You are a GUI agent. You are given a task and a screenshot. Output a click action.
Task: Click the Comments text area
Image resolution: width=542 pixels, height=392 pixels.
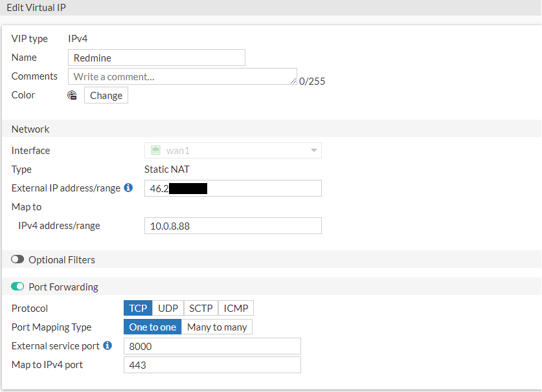coord(183,76)
